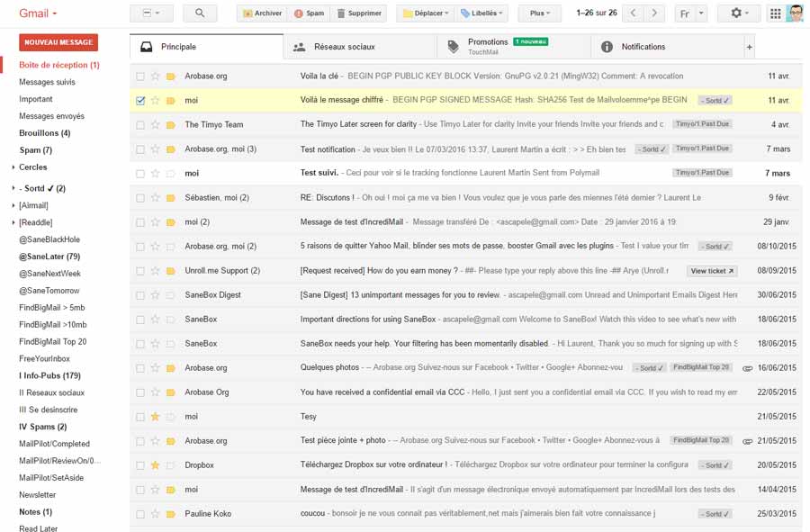Open the settings gear menu
This screenshot has height=532, width=810.
coord(740,14)
